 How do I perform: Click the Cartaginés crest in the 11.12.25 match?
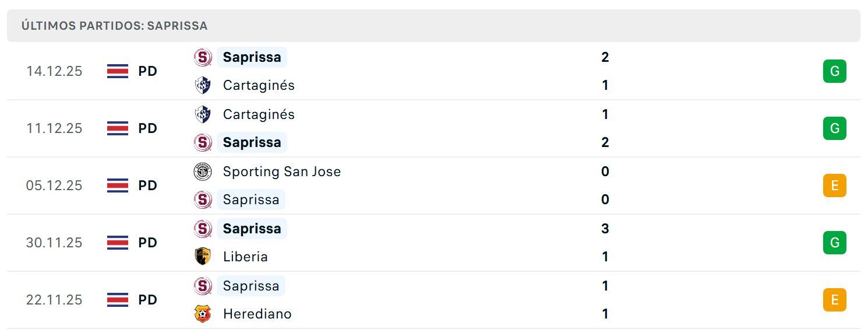pos(203,114)
